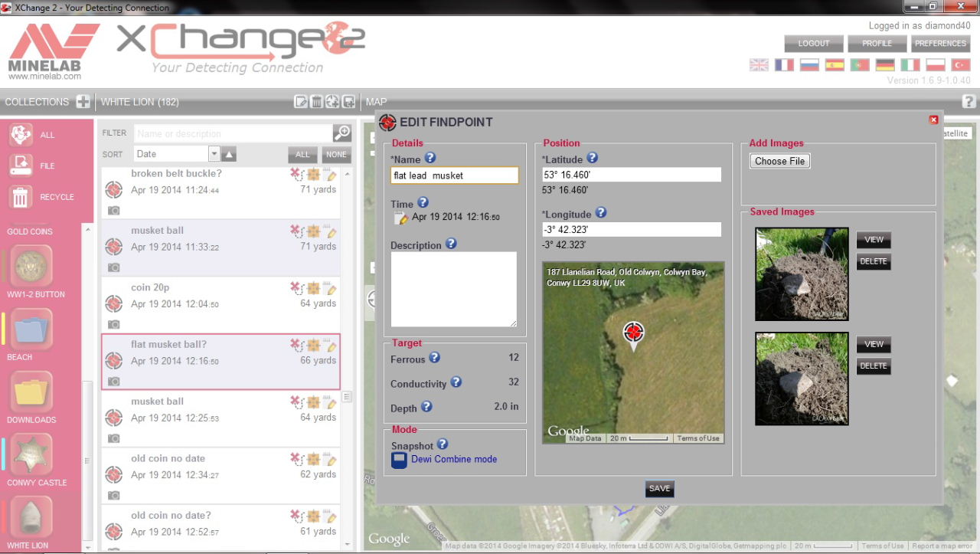The image size is (980, 554).
Task: Click the magnifier search icon beside the filter box
Action: click(341, 133)
